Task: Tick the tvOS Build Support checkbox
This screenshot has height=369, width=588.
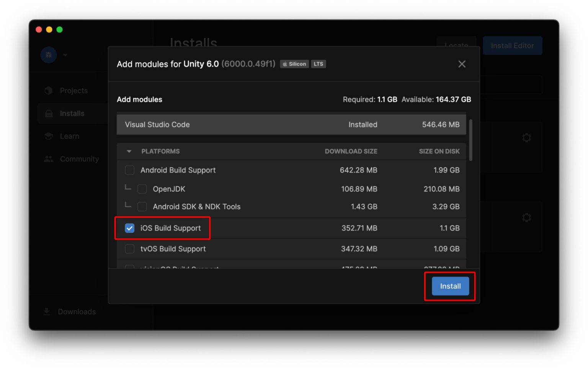Action: point(130,249)
